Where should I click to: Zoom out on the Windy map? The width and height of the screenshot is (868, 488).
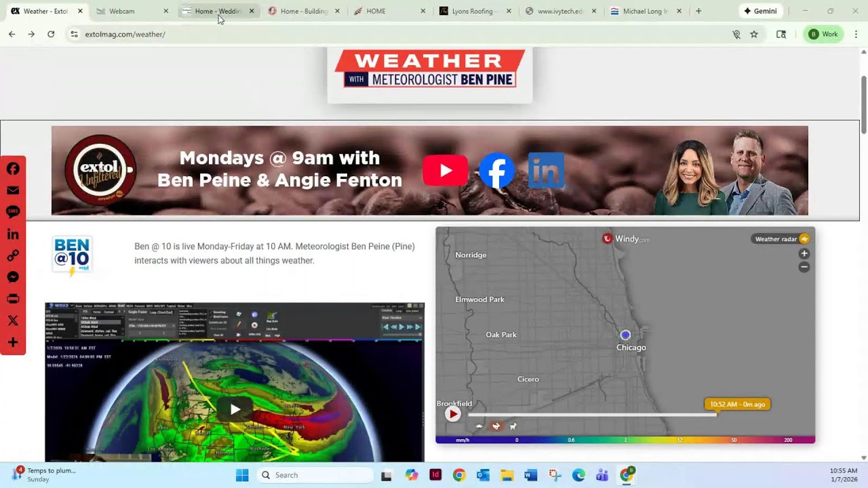pos(804,267)
